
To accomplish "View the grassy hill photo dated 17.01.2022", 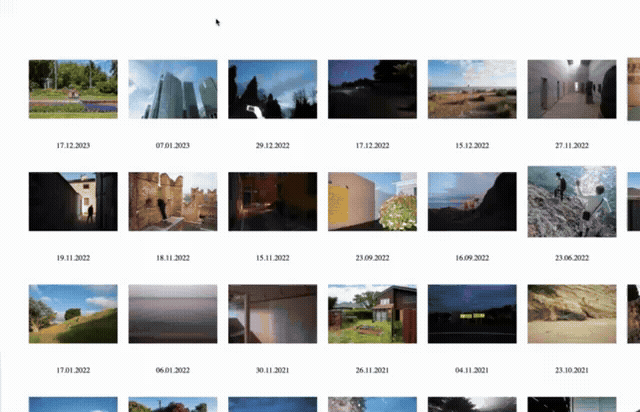I will point(73,314).
